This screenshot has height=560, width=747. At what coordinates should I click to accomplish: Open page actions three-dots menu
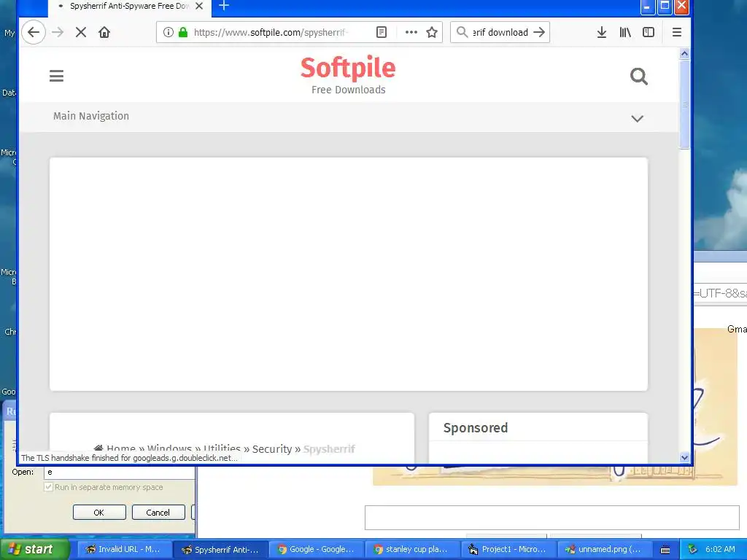click(x=411, y=32)
